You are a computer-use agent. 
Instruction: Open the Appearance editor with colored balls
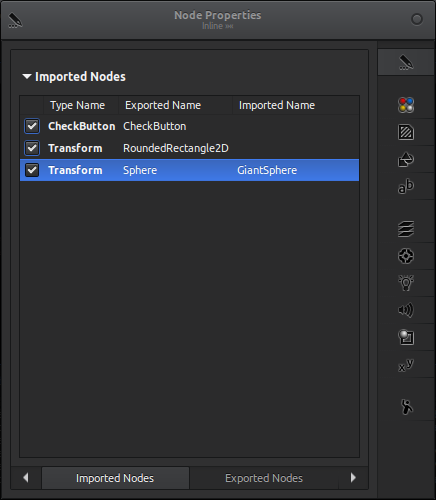[x=406, y=105]
